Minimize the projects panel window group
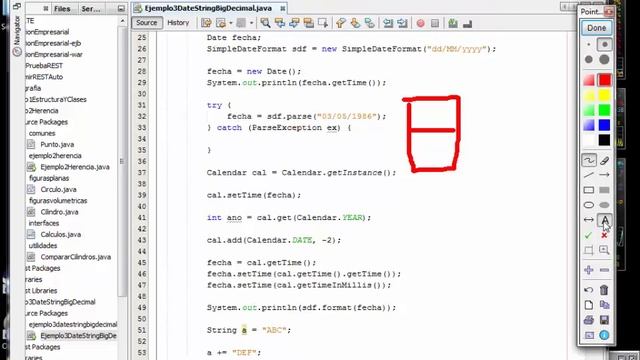The width and height of the screenshot is (640, 360). [x=121, y=9]
